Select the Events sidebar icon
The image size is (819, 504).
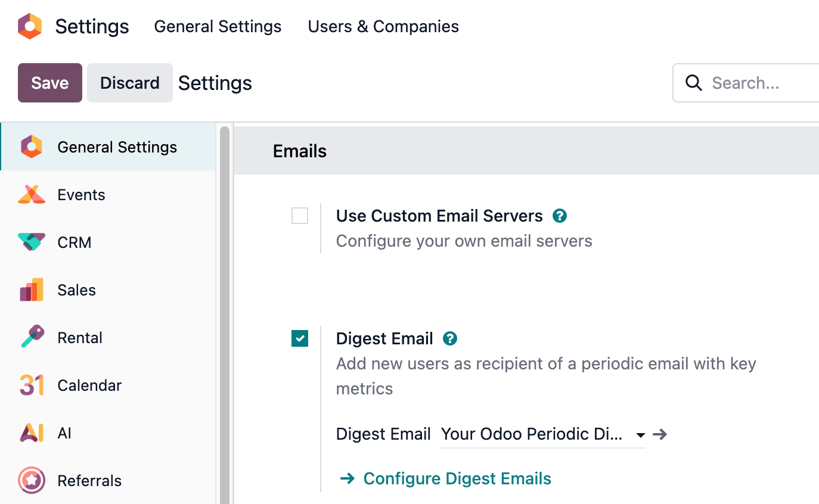point(31,194)
